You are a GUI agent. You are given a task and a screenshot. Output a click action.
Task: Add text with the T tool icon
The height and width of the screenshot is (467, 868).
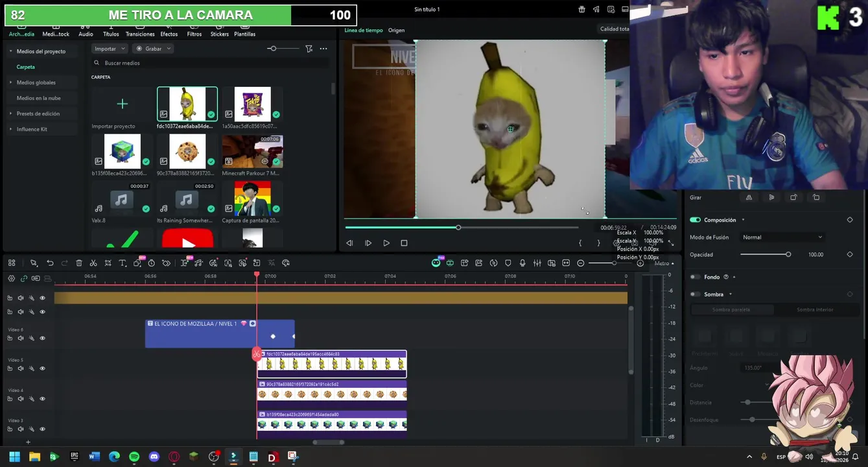(x=122, y=263)
